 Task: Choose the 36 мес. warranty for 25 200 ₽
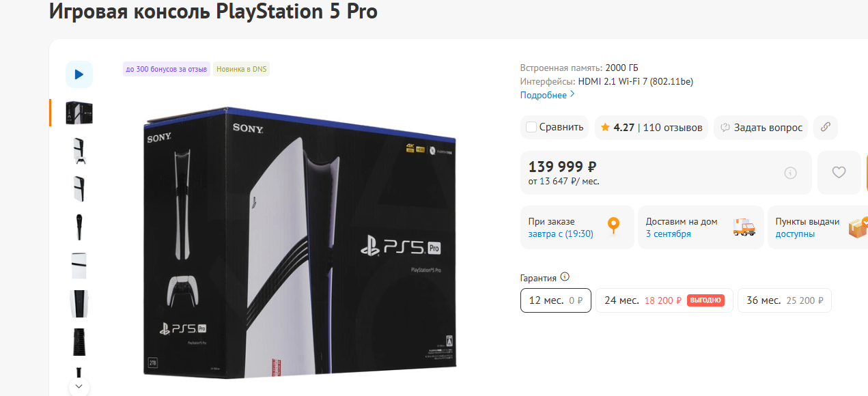point(785,300)
